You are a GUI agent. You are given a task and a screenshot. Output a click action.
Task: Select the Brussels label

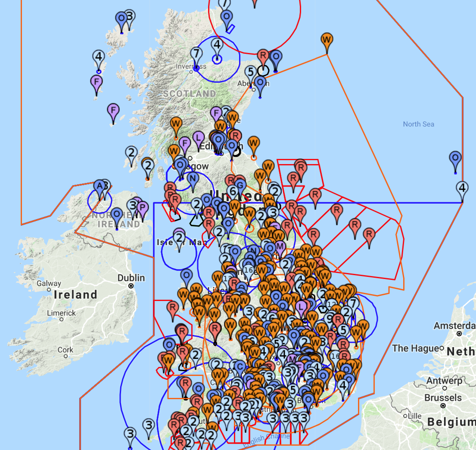tap(443, 398)
